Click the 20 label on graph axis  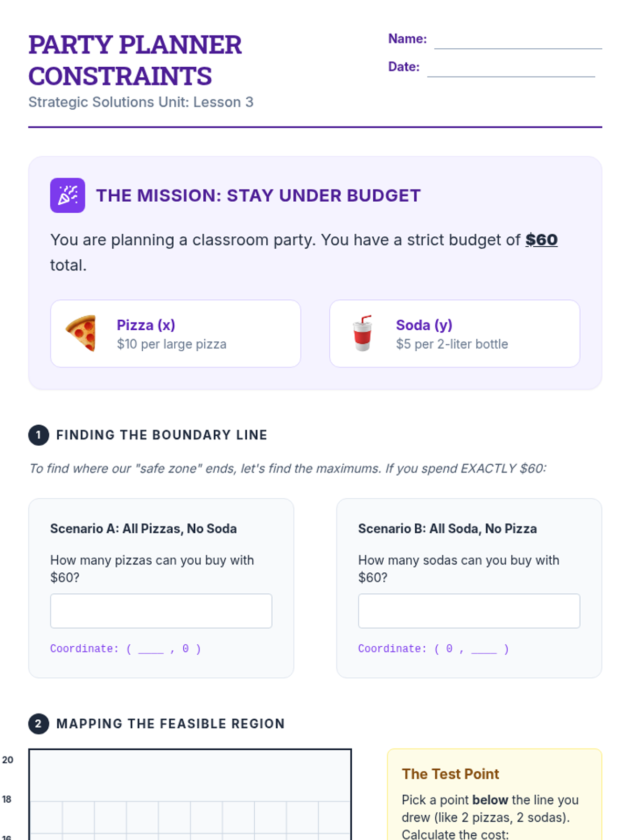click(7, 760)
